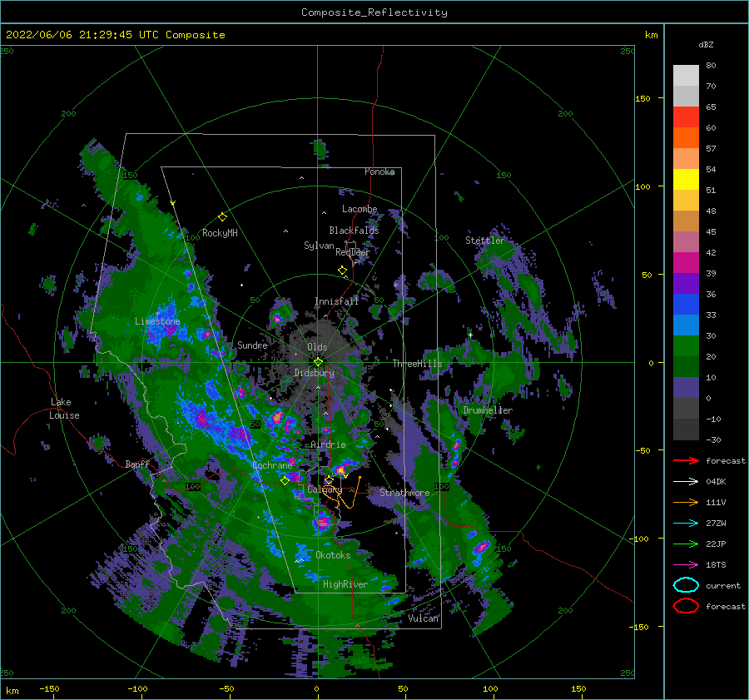
Task: Click the Banff map label
Action: pyautogui.click(x=137, y=464)
